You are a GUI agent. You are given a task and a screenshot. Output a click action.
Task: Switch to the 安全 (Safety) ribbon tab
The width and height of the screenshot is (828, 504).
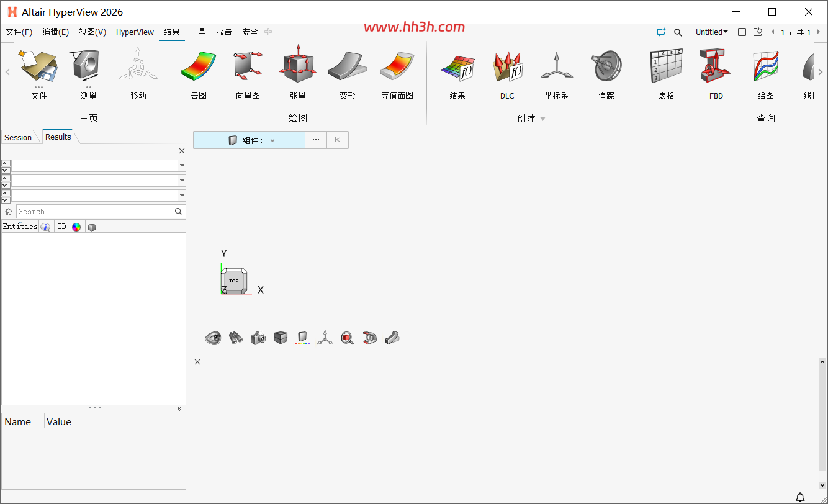coord(250,32)
